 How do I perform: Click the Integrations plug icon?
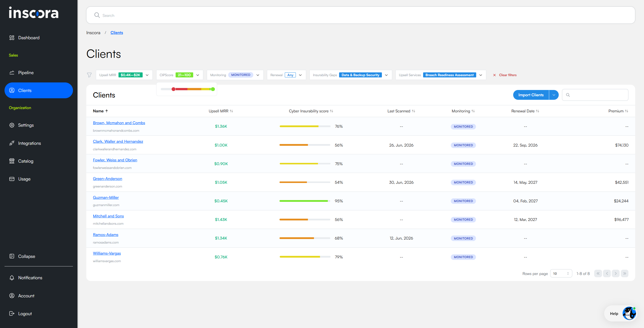point(12,143)
